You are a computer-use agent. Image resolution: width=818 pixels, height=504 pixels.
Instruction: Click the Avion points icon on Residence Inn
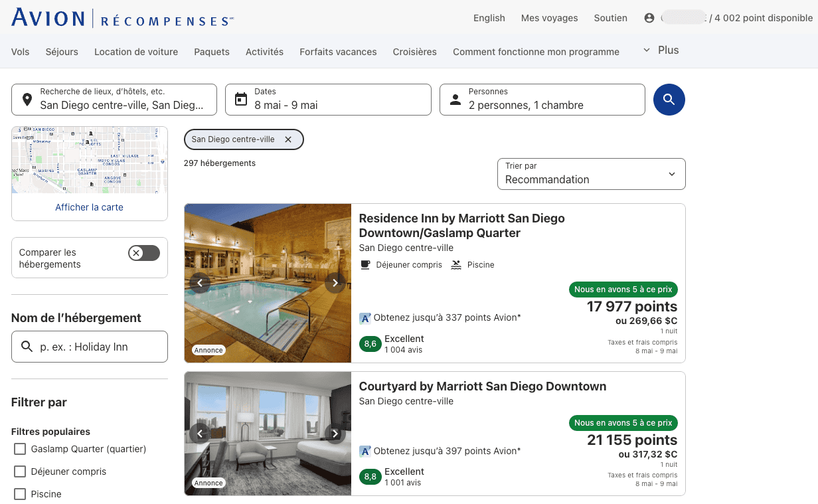pyautogui.click(x=365, y=318)
